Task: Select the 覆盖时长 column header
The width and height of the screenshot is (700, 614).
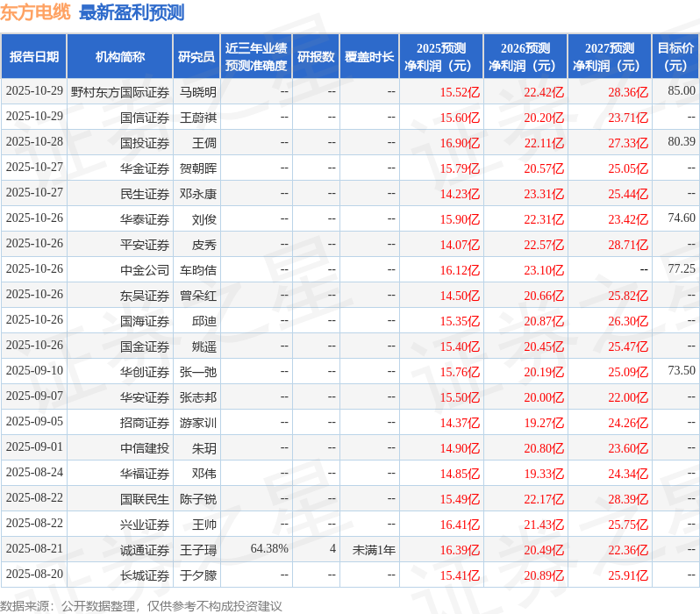Action: [369, 57]
